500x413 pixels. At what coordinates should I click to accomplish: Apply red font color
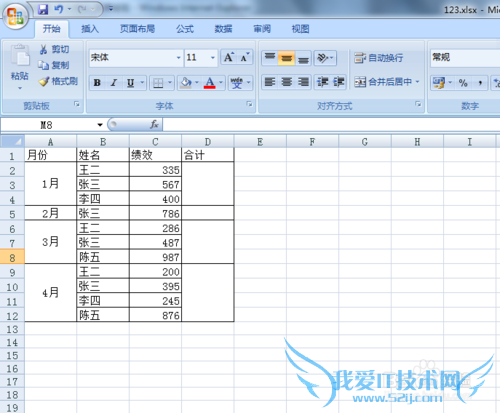(x=210, y=82)
